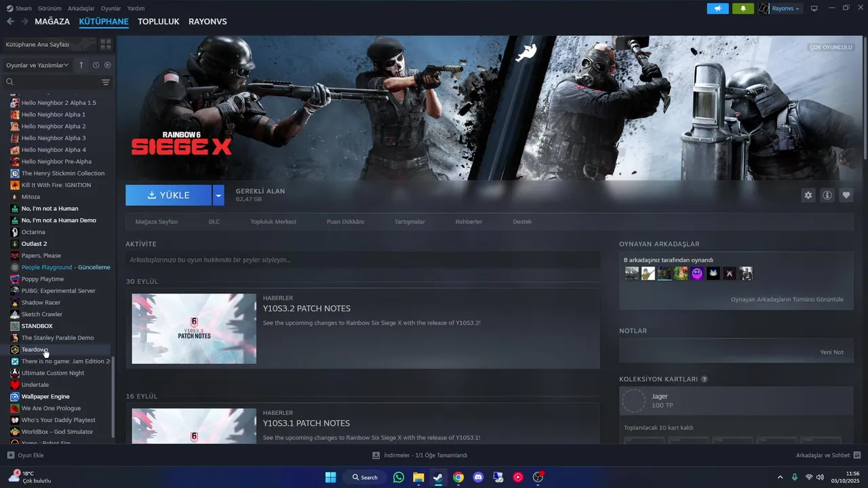868x488 pixels.
Task: Open the Topluluk Merkezi link
Action: (x=273, y=222)
